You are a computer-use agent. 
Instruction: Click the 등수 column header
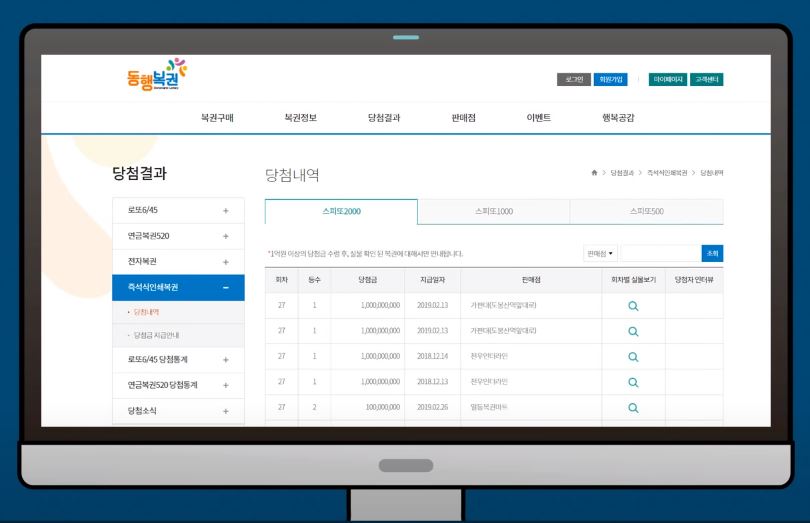coord(314,280)
